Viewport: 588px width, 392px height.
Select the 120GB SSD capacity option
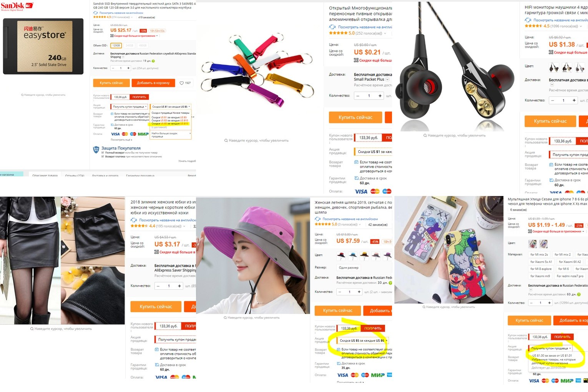click(116, 45)
